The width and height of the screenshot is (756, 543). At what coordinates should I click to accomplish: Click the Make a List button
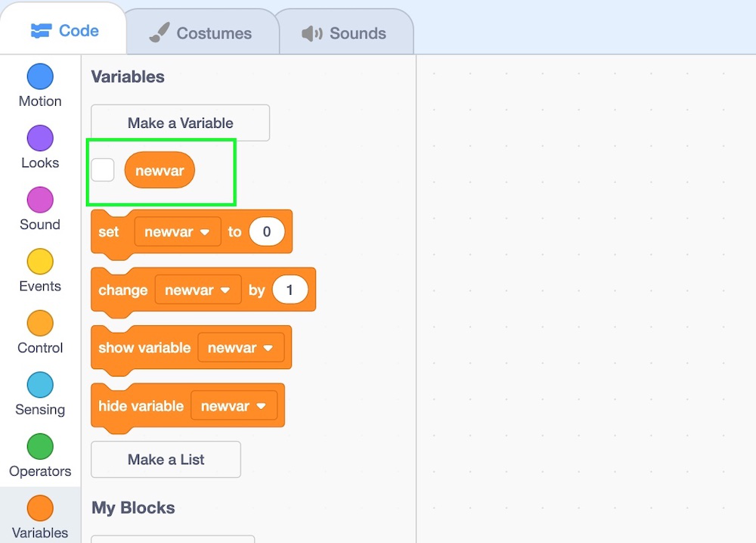click(166, 460)
